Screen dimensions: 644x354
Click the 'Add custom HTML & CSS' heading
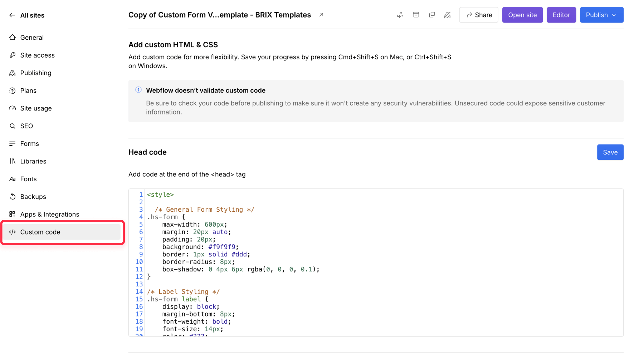[173, 45]
